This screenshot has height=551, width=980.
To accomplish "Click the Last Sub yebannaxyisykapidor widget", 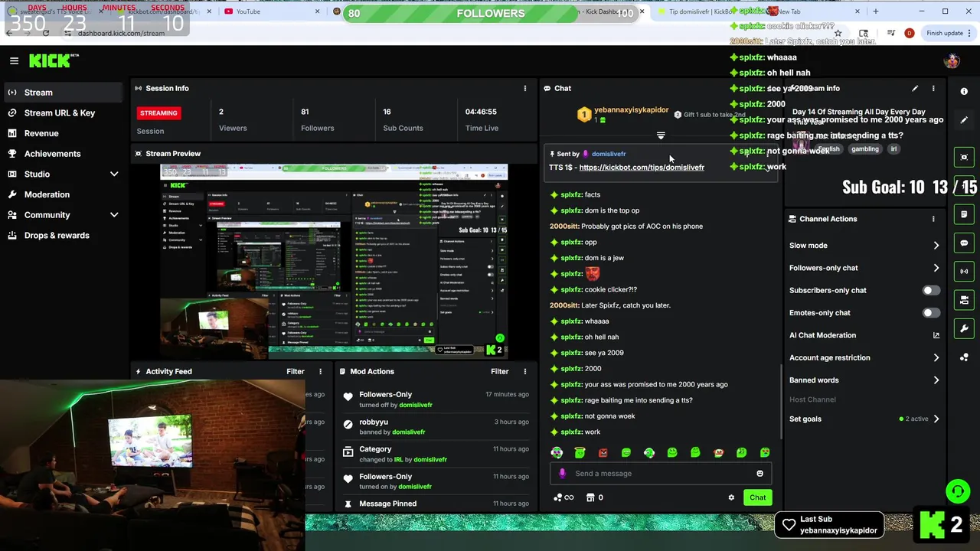I will click(x=829, y=524).
